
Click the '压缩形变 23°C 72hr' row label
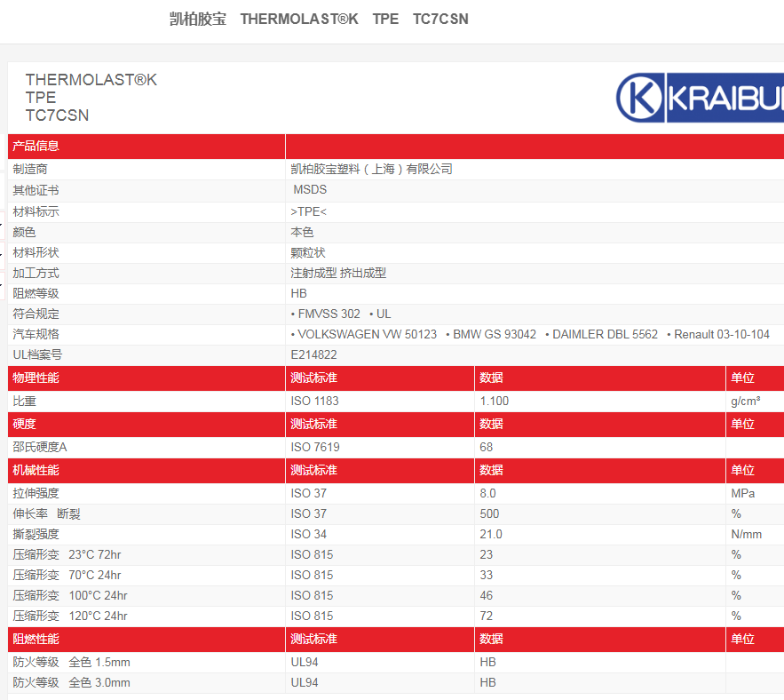click(x=67, y=555)
